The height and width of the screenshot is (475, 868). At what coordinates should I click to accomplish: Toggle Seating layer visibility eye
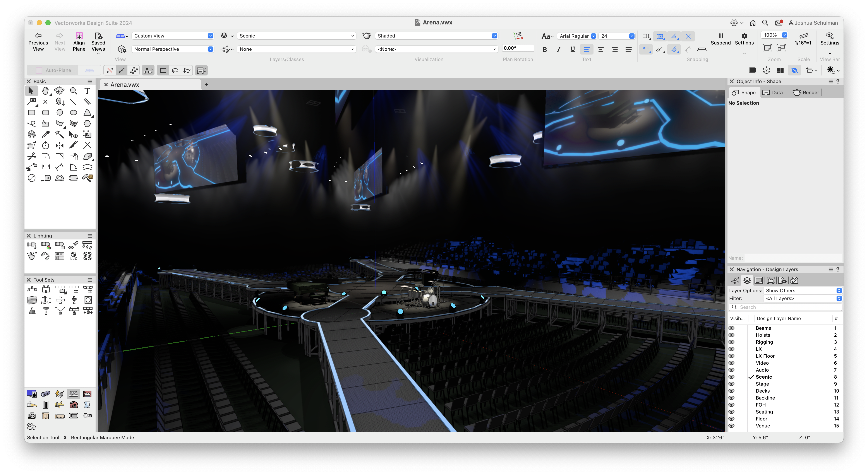(731, 412)
